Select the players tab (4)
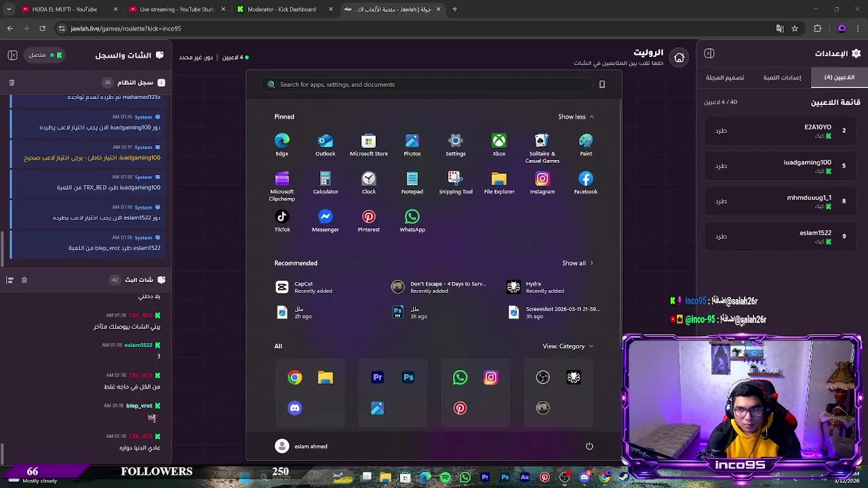868x488 pixels. (839, 77)
